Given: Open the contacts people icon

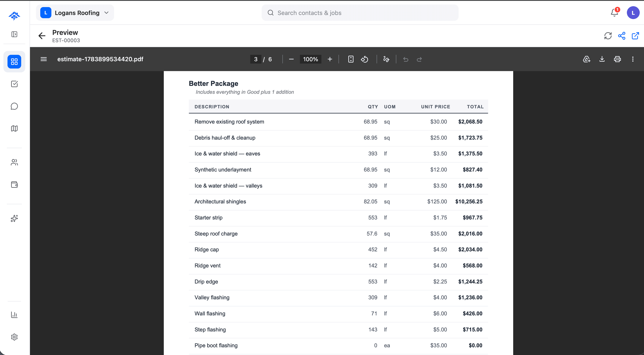Looking at the screenshot, I should [x=15, y=163].
